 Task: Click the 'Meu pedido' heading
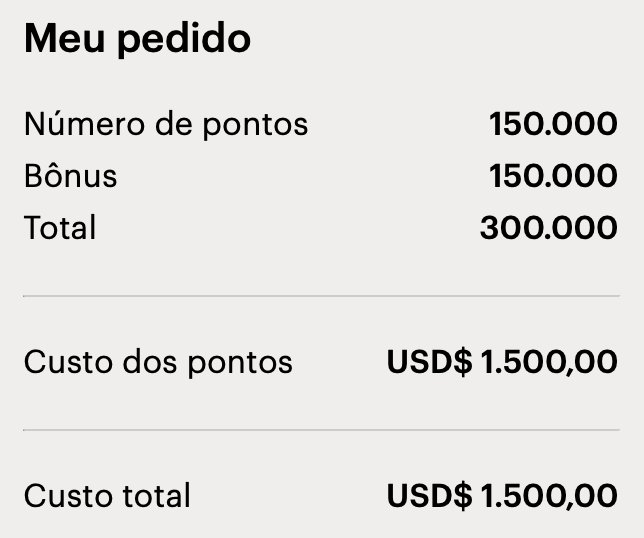pos(137,39)
